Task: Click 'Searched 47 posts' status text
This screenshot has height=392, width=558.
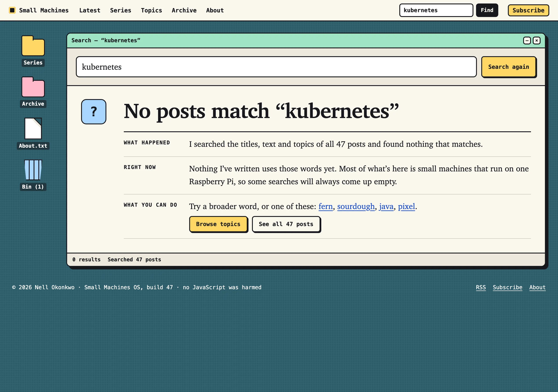Action: tap(134, 259)
